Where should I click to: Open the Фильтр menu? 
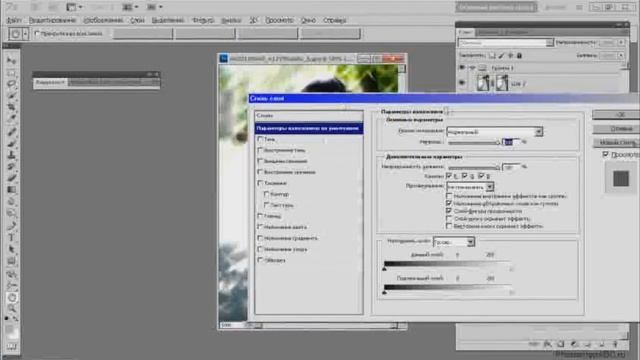pos(203,20)
